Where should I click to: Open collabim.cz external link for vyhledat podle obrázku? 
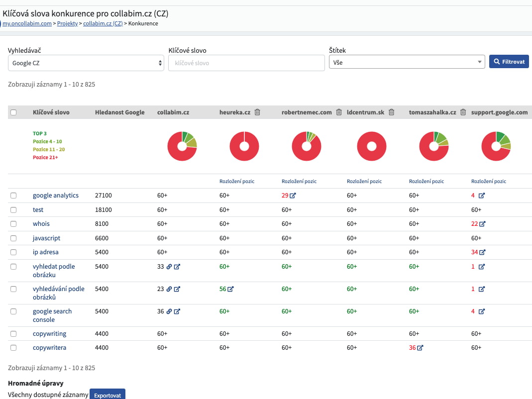177,267
